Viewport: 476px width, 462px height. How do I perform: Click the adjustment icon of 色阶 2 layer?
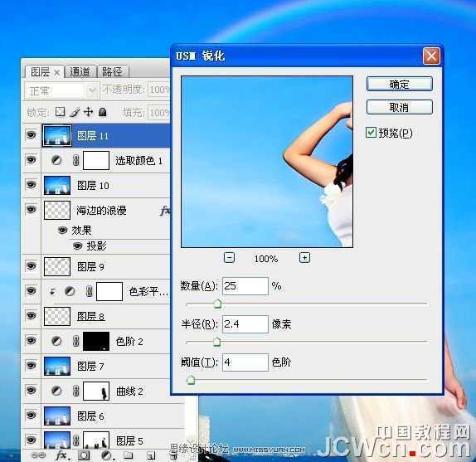point(56,341)
